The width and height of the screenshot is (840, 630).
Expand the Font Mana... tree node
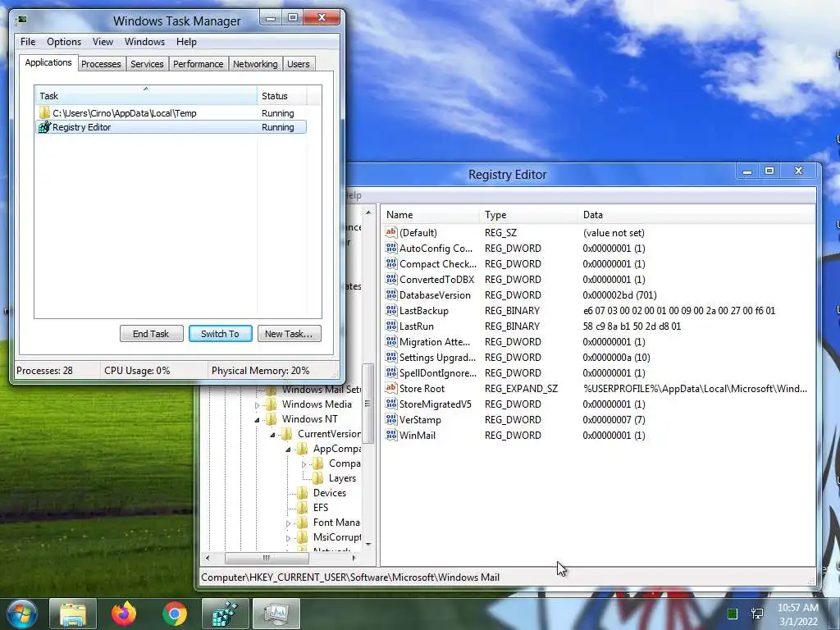click(x=288, y=523)
